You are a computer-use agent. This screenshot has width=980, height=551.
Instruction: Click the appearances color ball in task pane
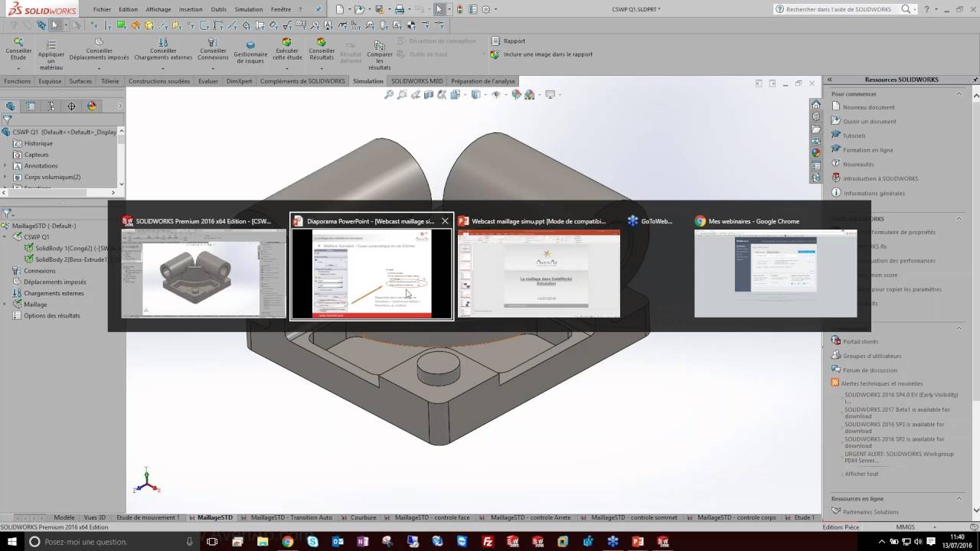click(x=816, y=153)
